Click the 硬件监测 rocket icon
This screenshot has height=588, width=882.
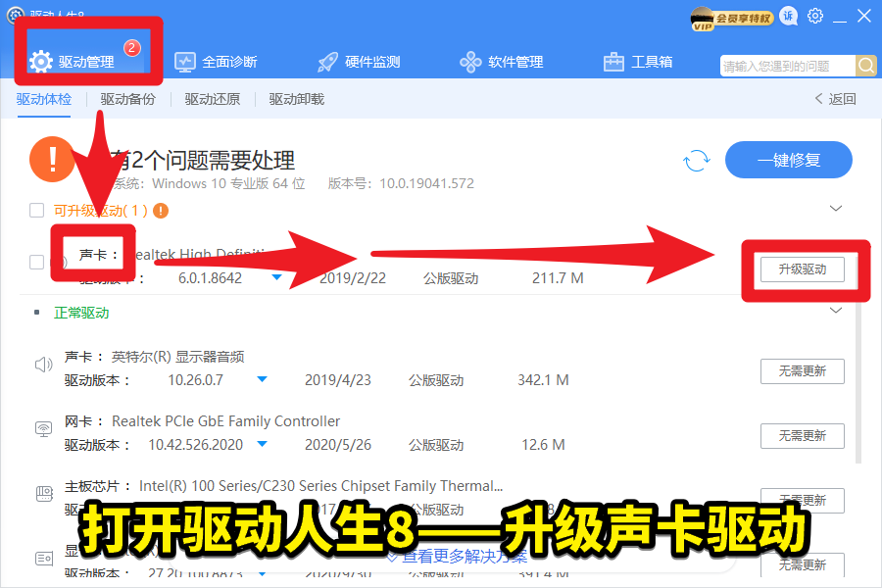[328, 62]
